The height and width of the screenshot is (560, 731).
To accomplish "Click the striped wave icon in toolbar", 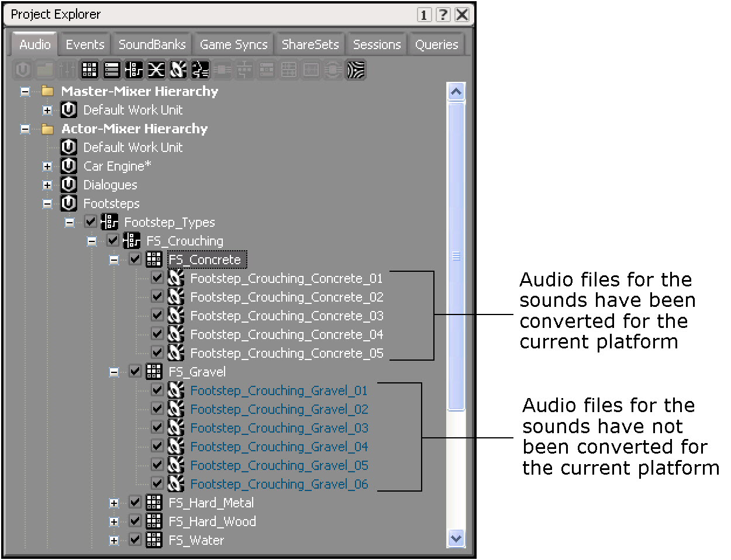I will [x=356, y=70].
